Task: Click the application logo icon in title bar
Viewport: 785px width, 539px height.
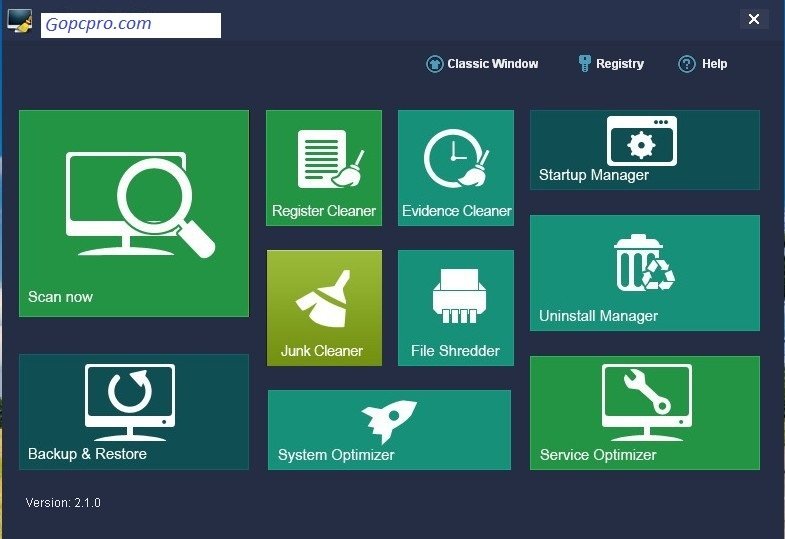Action: click(21, 22)
